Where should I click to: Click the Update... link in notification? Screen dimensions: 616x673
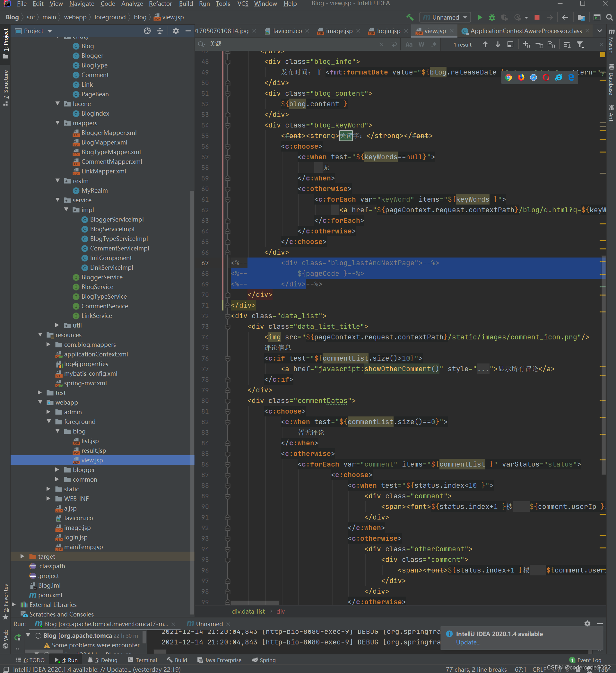point(468,642)
